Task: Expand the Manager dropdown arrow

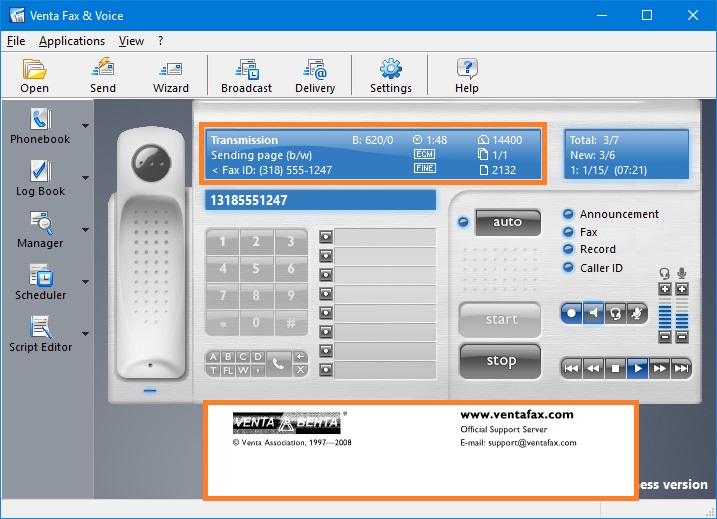Action: click(x=86, y=230)
